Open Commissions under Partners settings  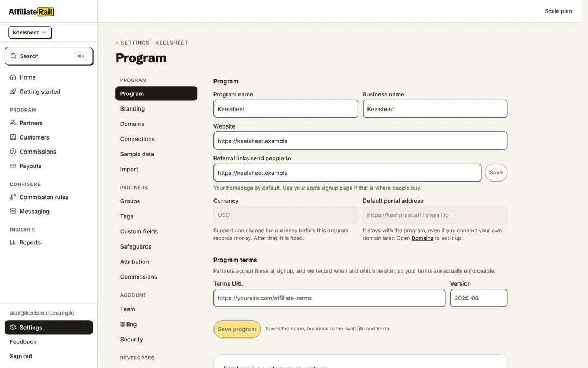[x=156, y=277]
